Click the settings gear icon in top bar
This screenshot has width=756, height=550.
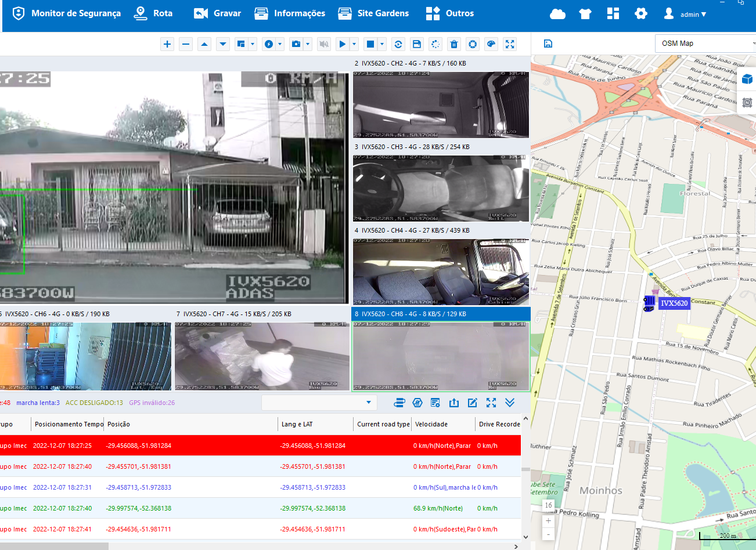(640, 13)
